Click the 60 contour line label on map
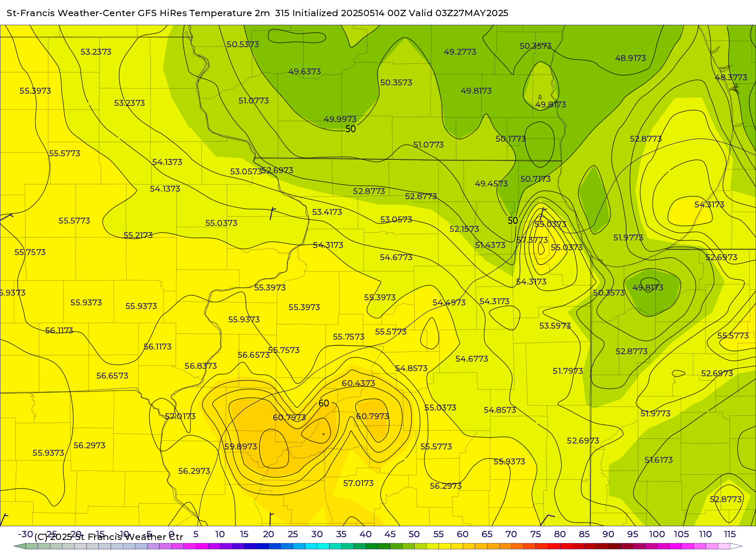The image size is (756, 551). click(324, 403)
